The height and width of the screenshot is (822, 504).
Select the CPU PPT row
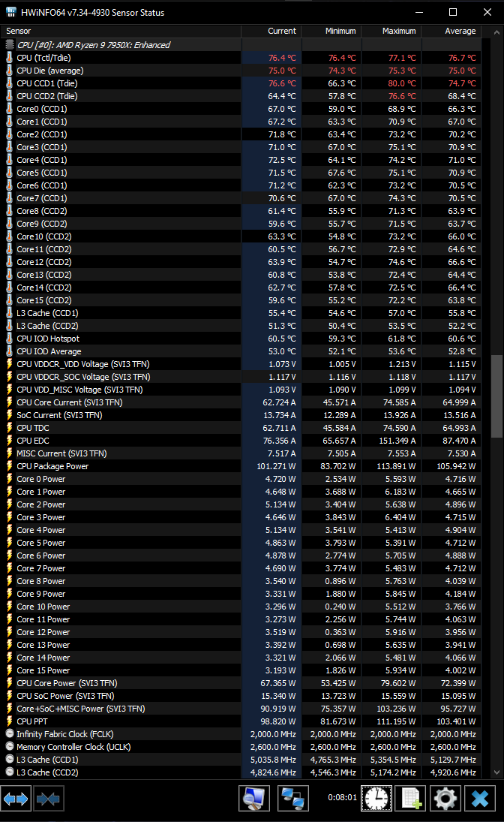click(x=241, y=721)
